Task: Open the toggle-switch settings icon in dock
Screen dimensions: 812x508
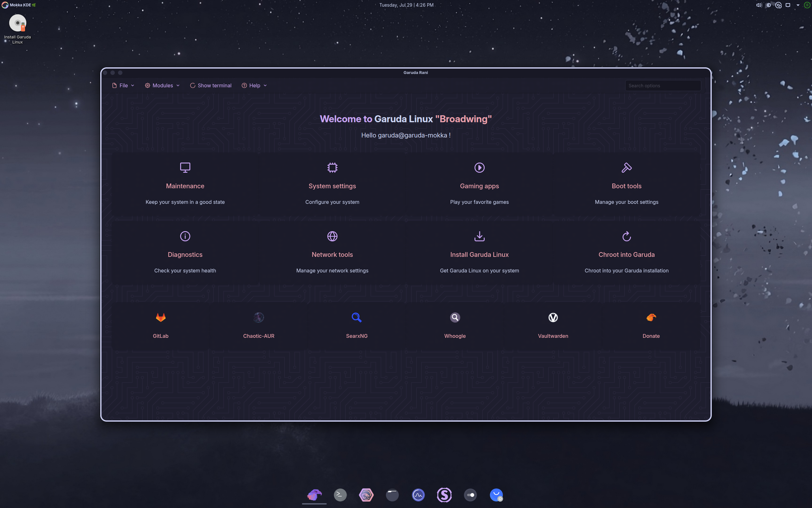Action: click(x=470, y=495)
